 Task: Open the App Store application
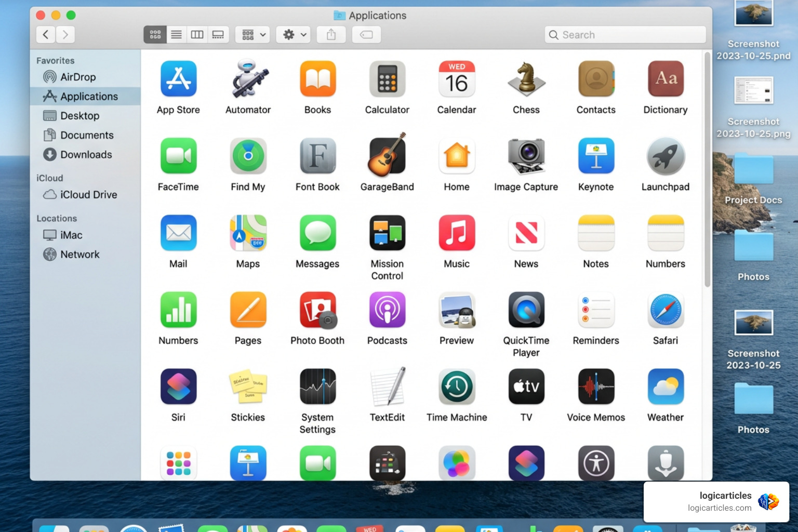(178, 79)
